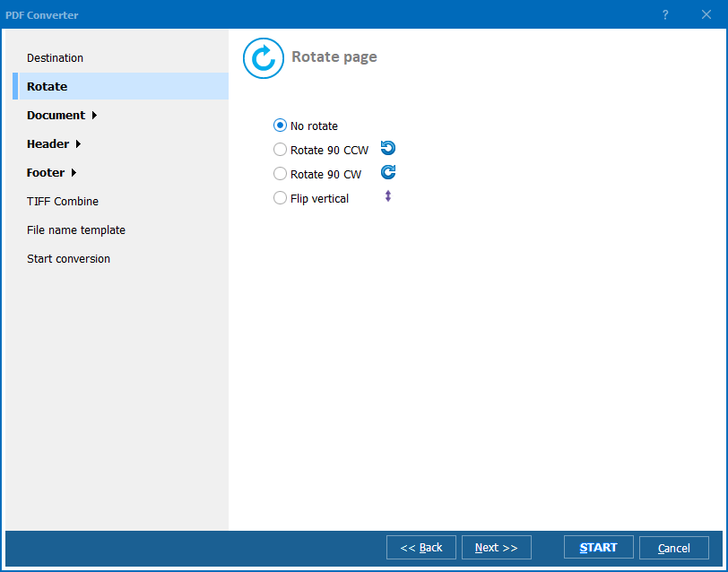Viewport: 728px width, 572px height.
Task: Expand the Document section
Action: [x=56, y=115]
